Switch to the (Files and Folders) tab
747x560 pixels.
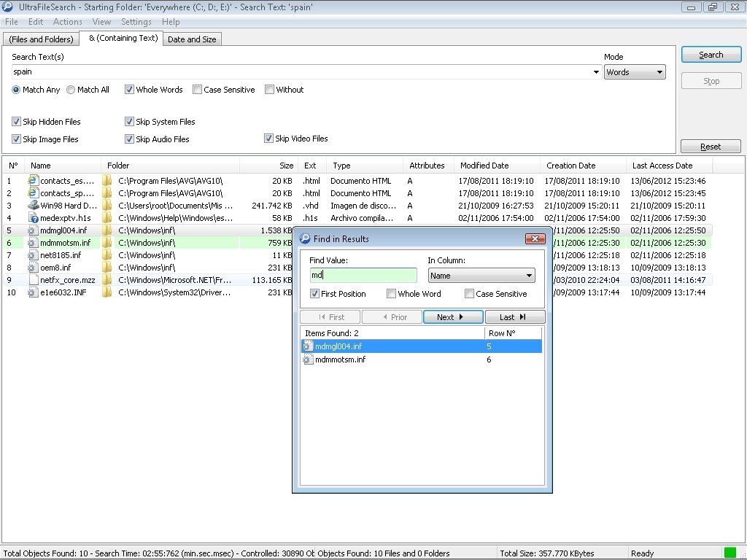tap(41, 39)
